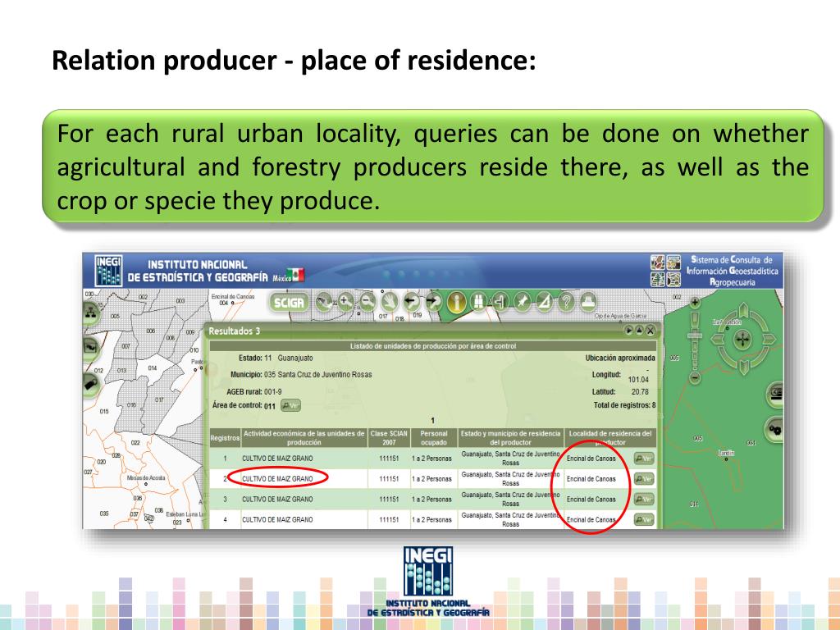Click the forestry tree theme icon
The width and height of the screenshot is (840, 630).
(657, 279)
